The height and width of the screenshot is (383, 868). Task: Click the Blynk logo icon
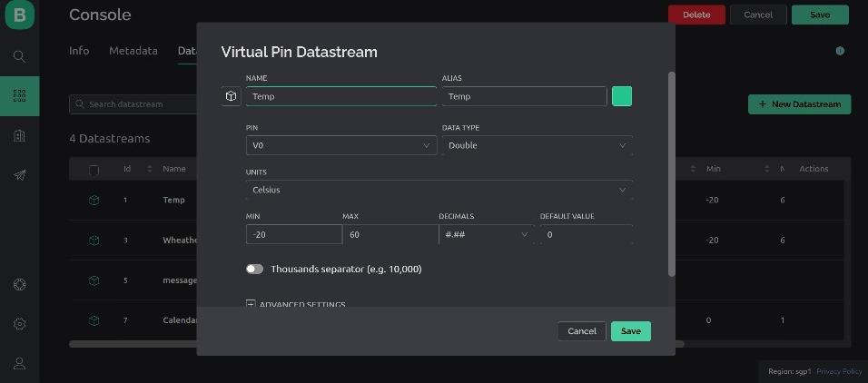coord(19,15)
